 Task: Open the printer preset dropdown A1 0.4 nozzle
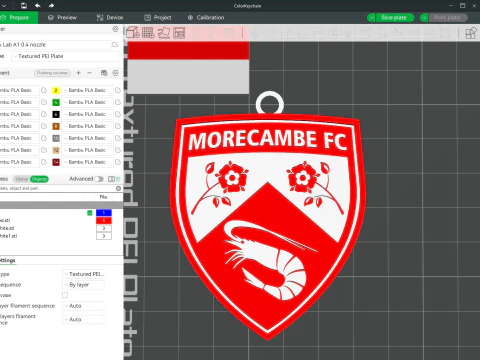tap(55, 44)
